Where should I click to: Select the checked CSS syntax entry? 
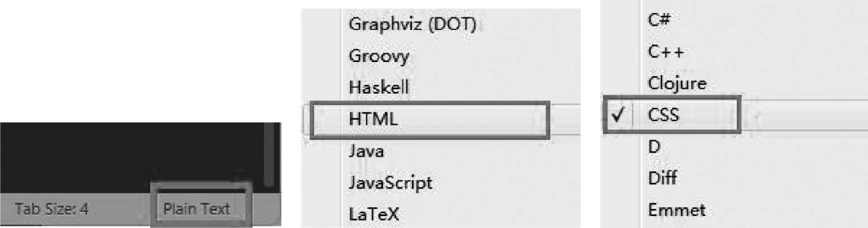coord(663,116)
